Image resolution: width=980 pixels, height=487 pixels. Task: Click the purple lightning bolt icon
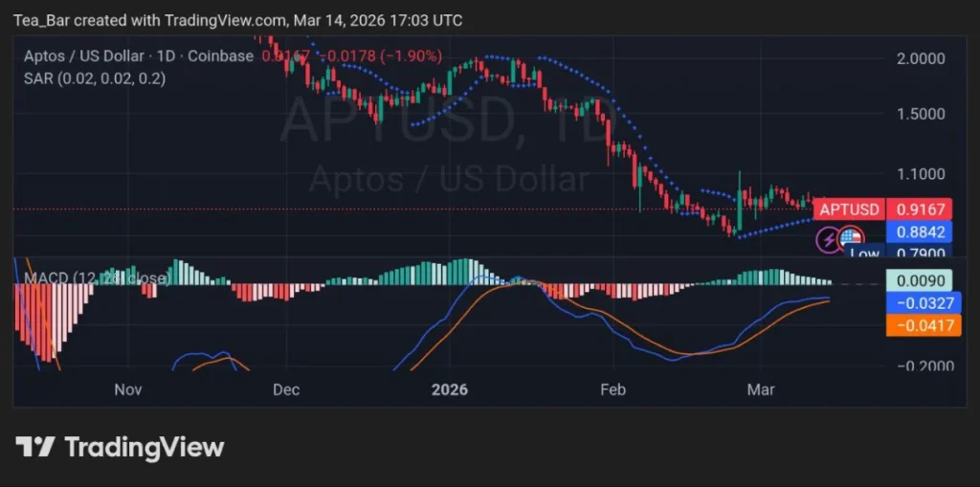828,239
